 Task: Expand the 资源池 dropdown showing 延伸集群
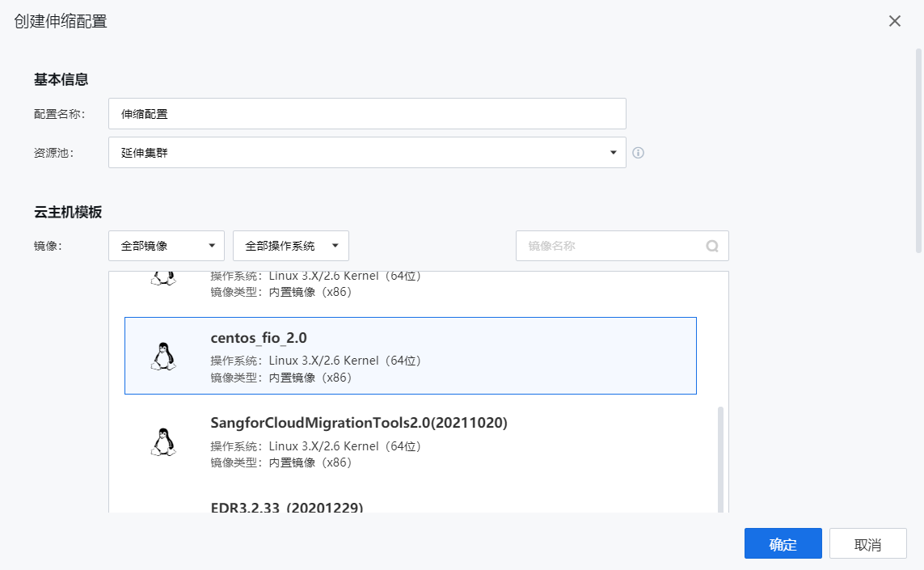point(367,153)
